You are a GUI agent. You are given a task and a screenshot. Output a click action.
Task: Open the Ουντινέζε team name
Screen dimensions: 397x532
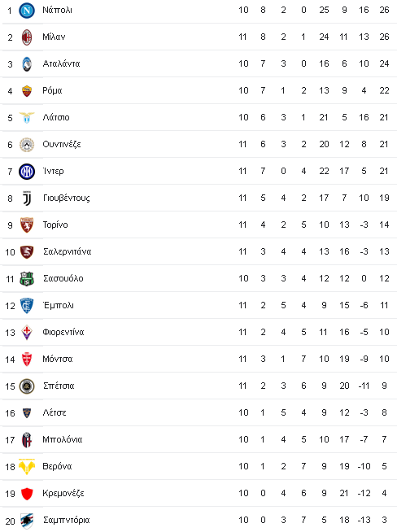click(x=62, y=144)
